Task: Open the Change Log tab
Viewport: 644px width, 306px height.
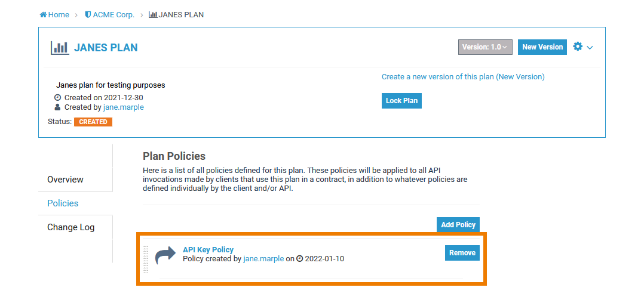Action: [71, 227]
